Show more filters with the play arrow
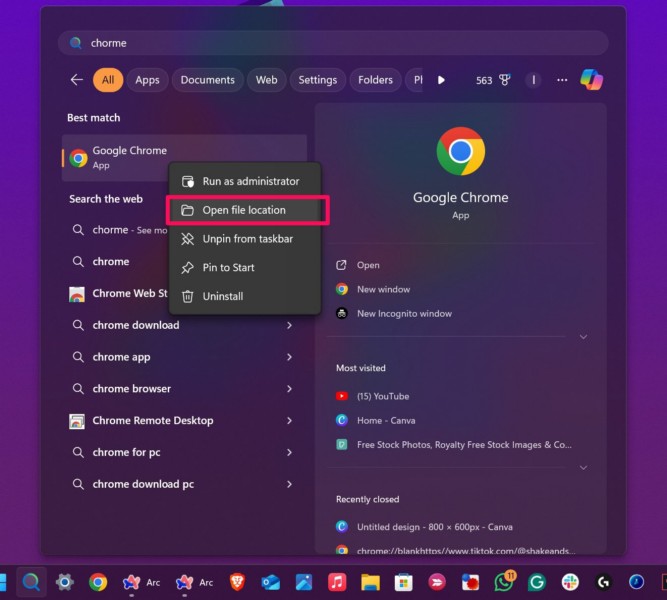The width and height of the screenshot is (667, 600). [441, 80]
